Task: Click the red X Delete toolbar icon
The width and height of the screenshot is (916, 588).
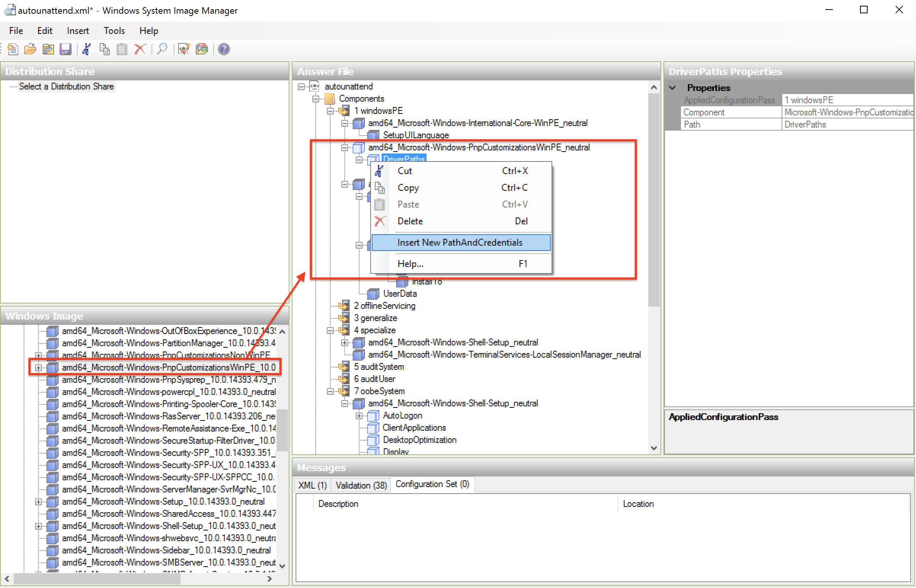Action: point(140,49)
